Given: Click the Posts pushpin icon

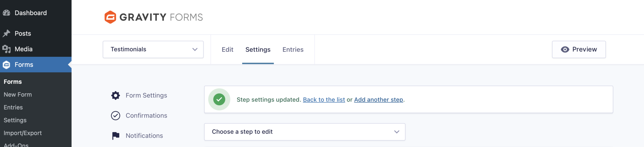Looking at the screenshot, I should pos(7,33).
